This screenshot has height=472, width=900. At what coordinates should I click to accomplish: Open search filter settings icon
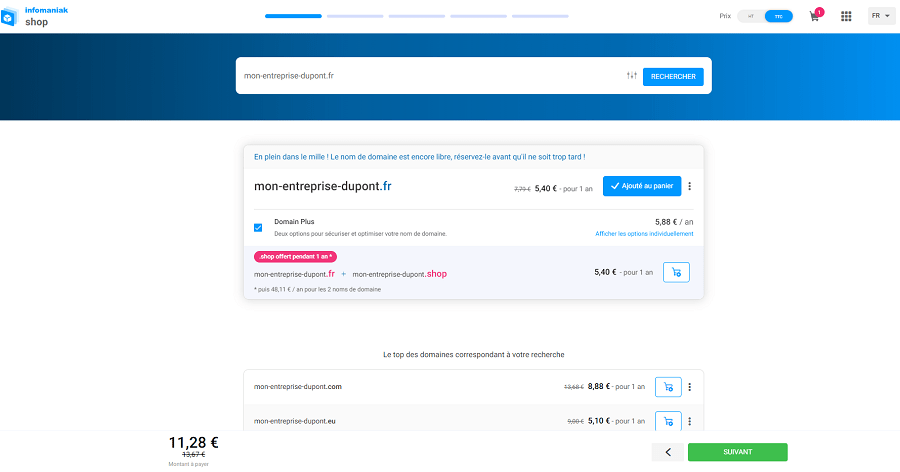pyautogui.click(x=631, y=76)
